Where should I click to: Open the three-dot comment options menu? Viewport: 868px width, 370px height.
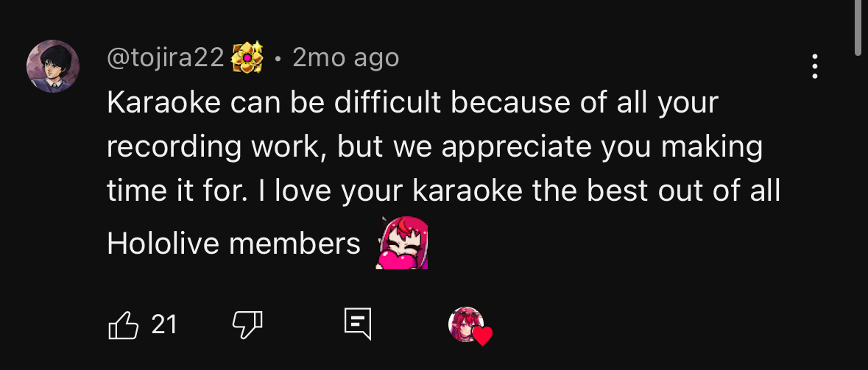[x=815, y=66]
